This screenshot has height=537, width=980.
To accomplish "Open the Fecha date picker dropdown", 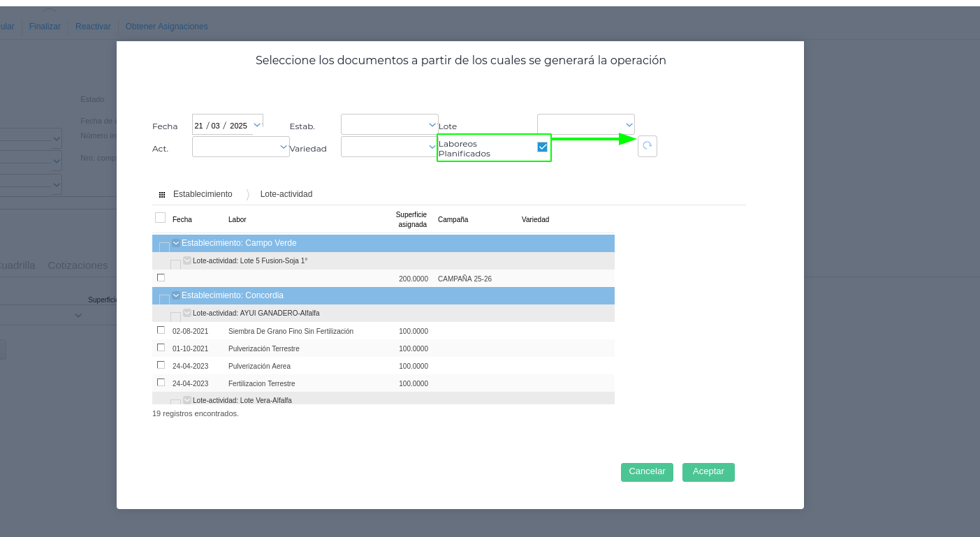I will 257,125.
